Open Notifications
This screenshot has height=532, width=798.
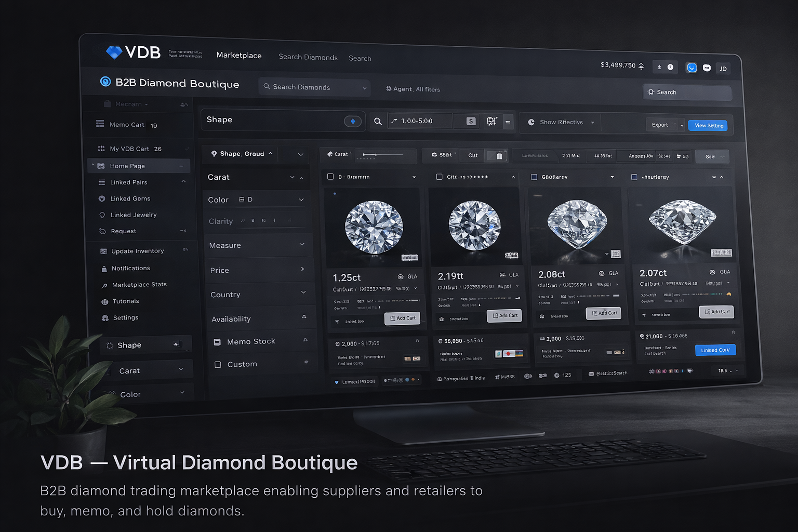click(130, 268)
